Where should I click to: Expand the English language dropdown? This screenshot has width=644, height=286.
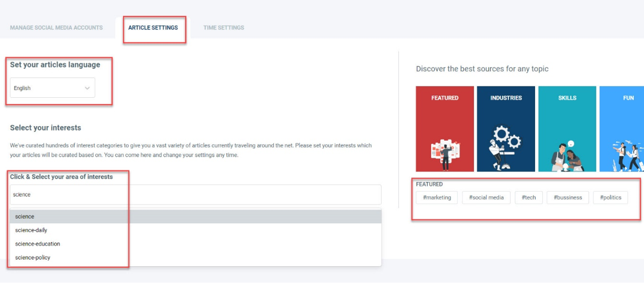[x=52, y=88]
